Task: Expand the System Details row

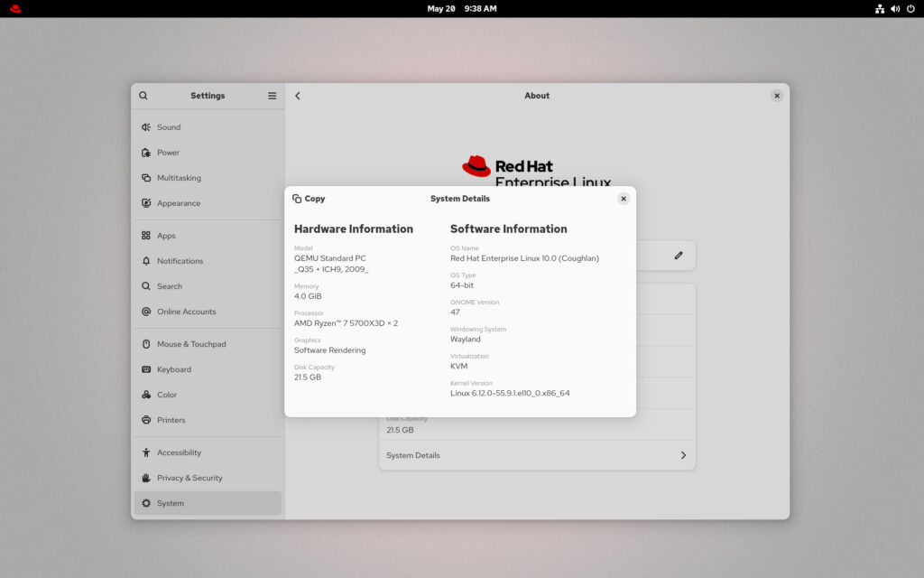Action: point(537,455)
